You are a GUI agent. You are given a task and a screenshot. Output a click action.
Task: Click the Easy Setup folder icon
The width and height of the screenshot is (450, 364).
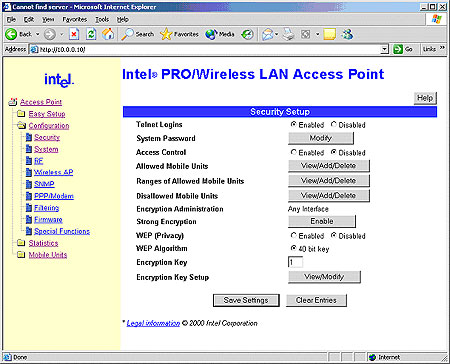click(21, 114)
